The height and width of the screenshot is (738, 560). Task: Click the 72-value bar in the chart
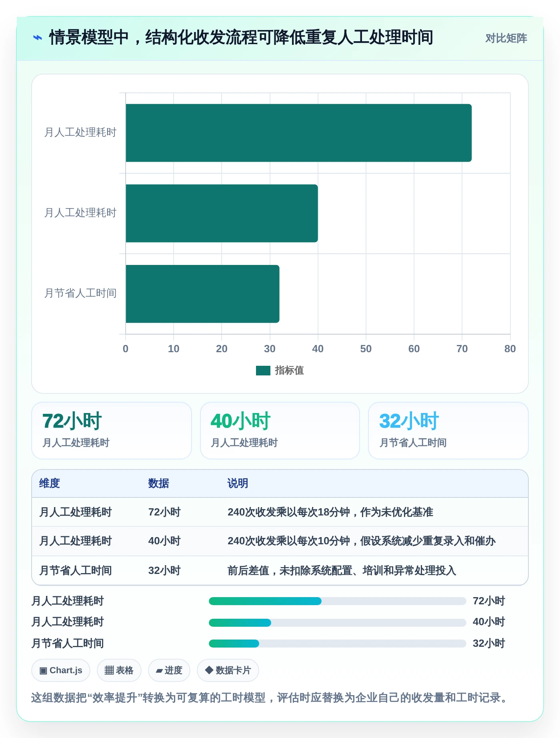click(x=299, y=133)
